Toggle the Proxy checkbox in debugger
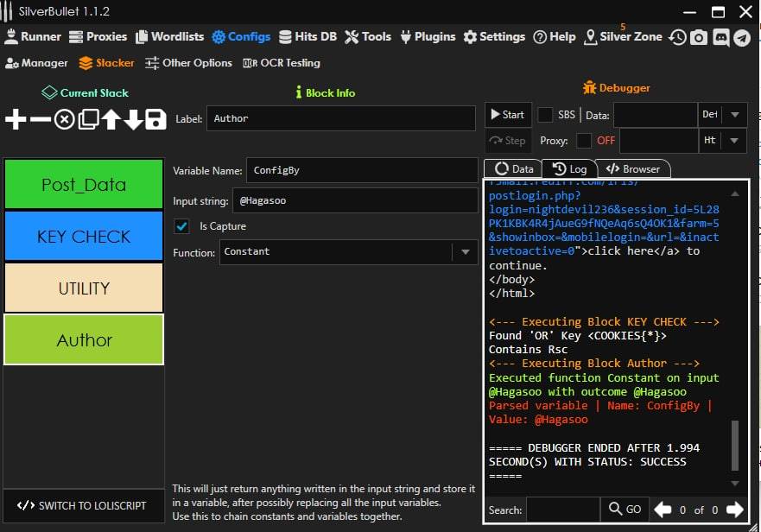The width and height of the screenshot is (761, 532). click(585, 141)
